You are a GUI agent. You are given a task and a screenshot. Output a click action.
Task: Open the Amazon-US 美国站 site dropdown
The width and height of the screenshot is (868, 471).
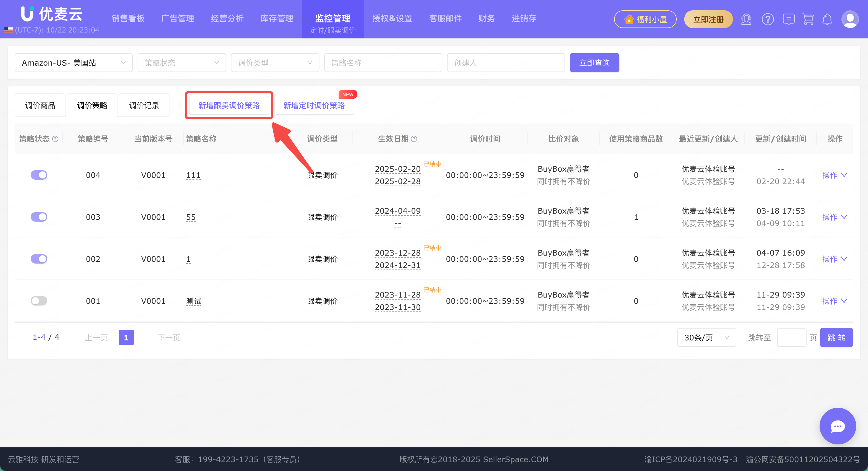(x=74, y=63)
